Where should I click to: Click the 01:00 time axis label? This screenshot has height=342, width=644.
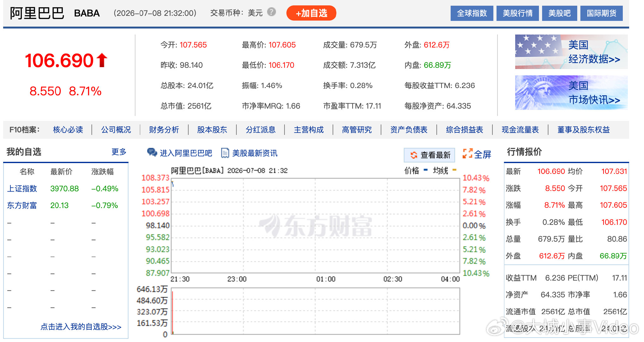coord(326,279)
